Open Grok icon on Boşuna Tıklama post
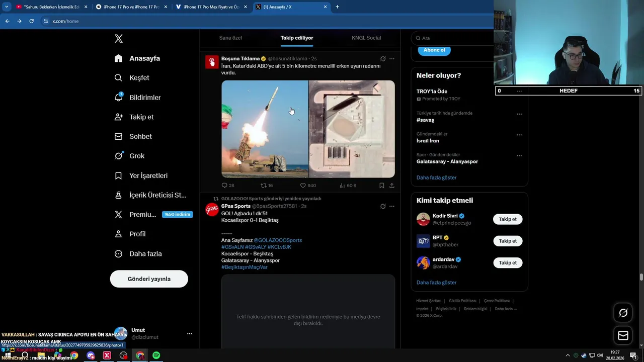This screenshot has height=362, width=644. coord(383,59)
